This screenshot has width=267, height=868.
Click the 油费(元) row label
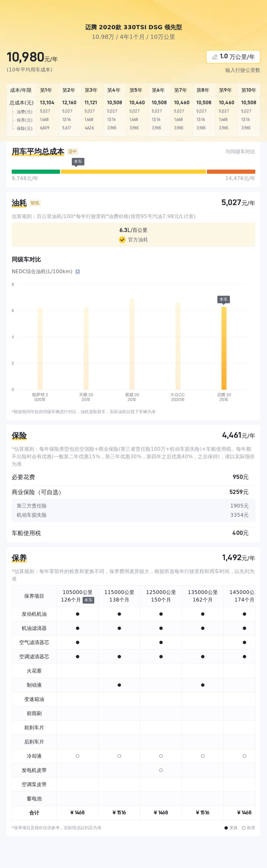coord(24,112)
